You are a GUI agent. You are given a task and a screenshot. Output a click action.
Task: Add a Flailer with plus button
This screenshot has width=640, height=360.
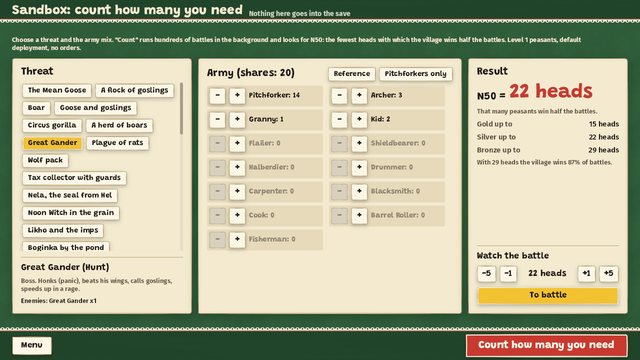click(237, 144)
